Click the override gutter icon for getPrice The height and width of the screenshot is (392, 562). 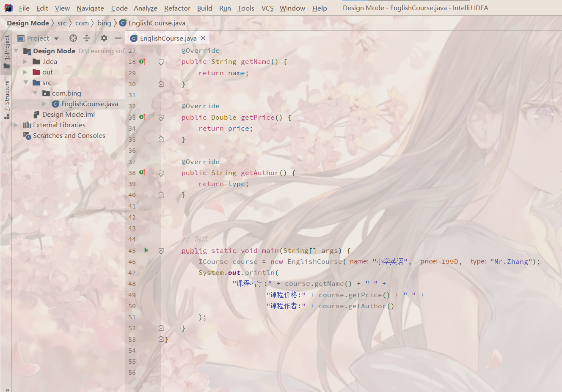[142, 117]
